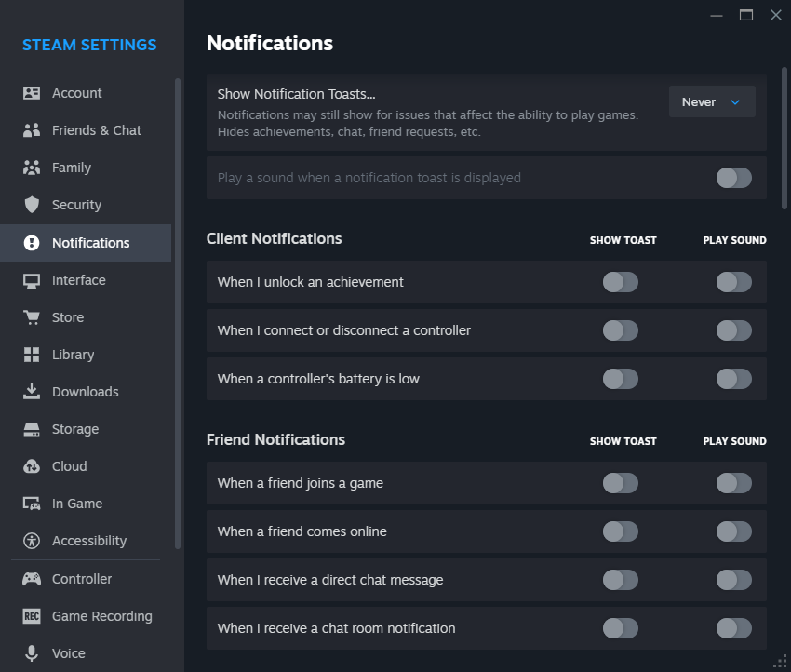The width and height of the screenshot is (791, 672).
Task: Open the Store shopping cart icon
Action: pyautogui.click(x=32, y=317)
